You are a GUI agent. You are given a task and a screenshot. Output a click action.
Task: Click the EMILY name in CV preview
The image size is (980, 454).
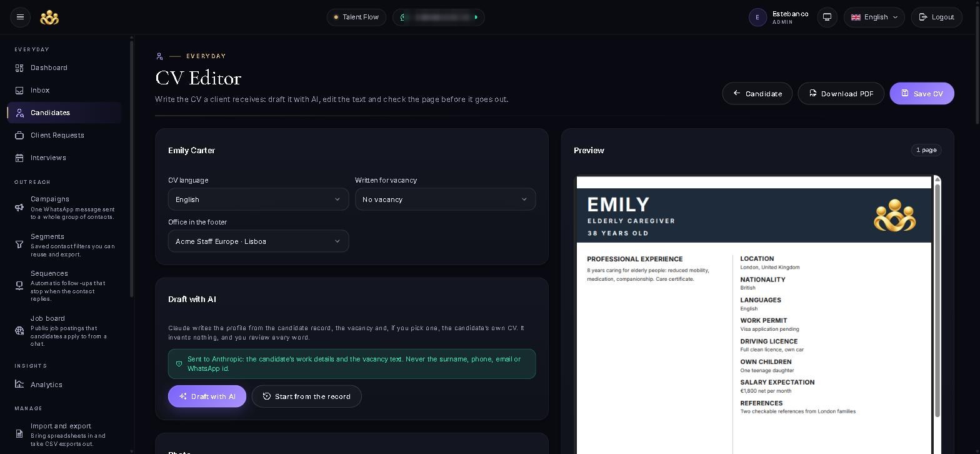tap(618, 204)
